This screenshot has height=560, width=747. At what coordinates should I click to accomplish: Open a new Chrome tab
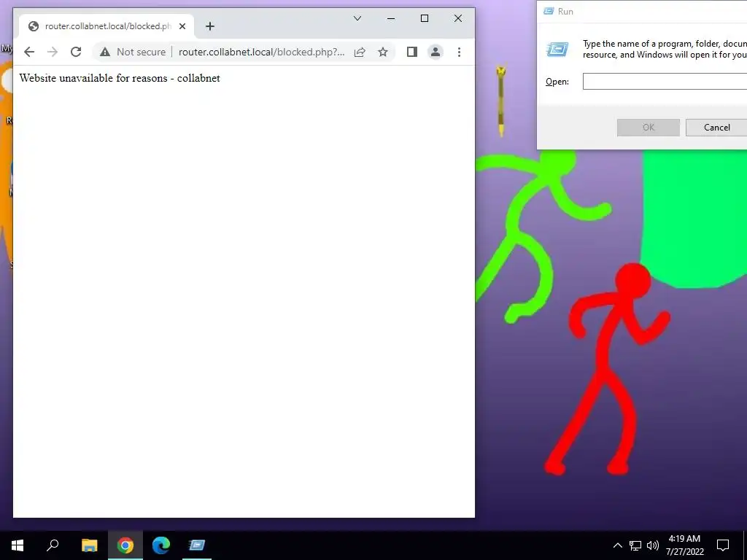(x=210, y=26)
